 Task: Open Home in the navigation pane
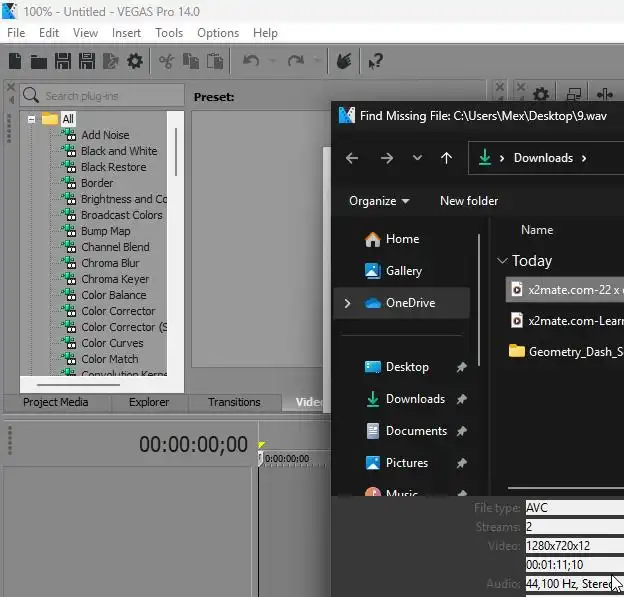[402, 239]
